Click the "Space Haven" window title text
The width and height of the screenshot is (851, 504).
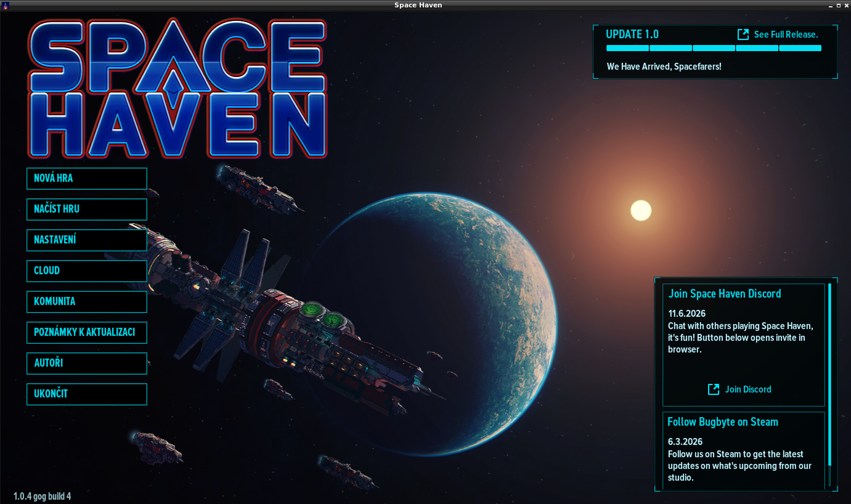pos(418,5)
